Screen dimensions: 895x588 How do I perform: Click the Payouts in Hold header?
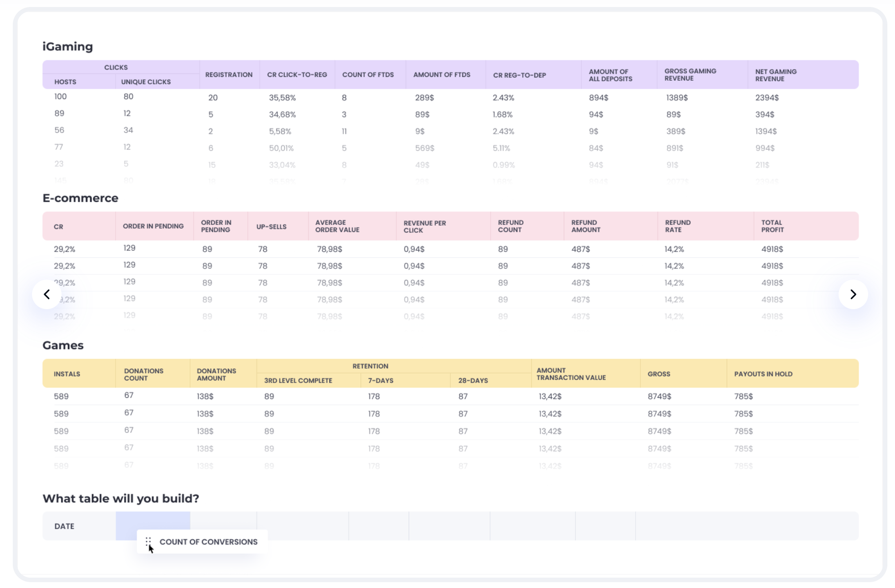tap(763, 374)
